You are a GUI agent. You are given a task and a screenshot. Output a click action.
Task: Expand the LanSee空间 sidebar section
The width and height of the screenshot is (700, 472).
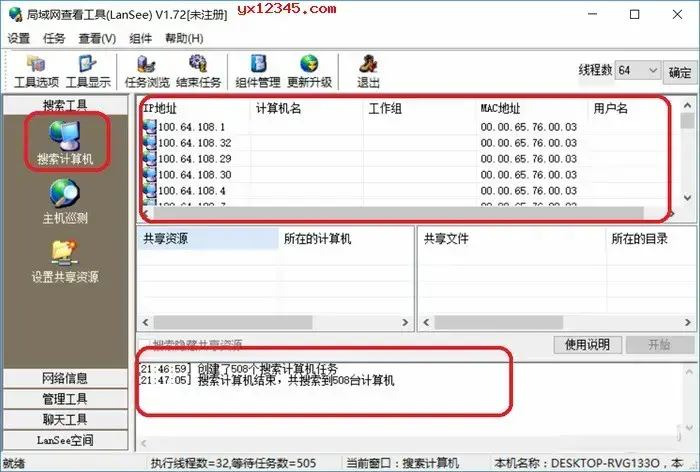(65, 440)
